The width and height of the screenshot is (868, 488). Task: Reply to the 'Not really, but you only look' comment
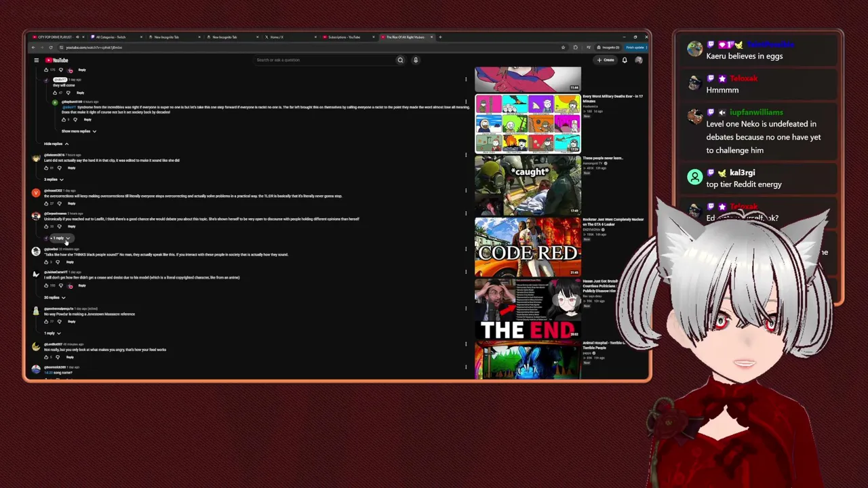pyautogui.click(x=70, y=357)
